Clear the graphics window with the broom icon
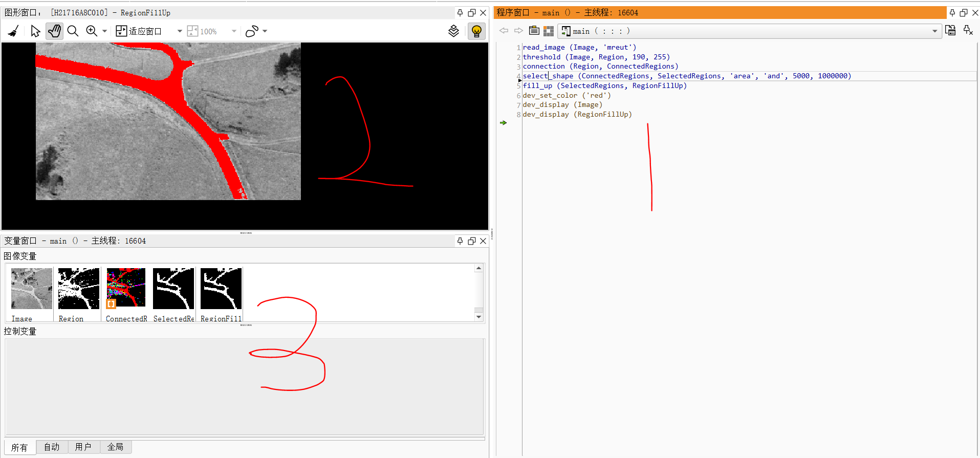The image size is (980, 458). pos(14,31)
